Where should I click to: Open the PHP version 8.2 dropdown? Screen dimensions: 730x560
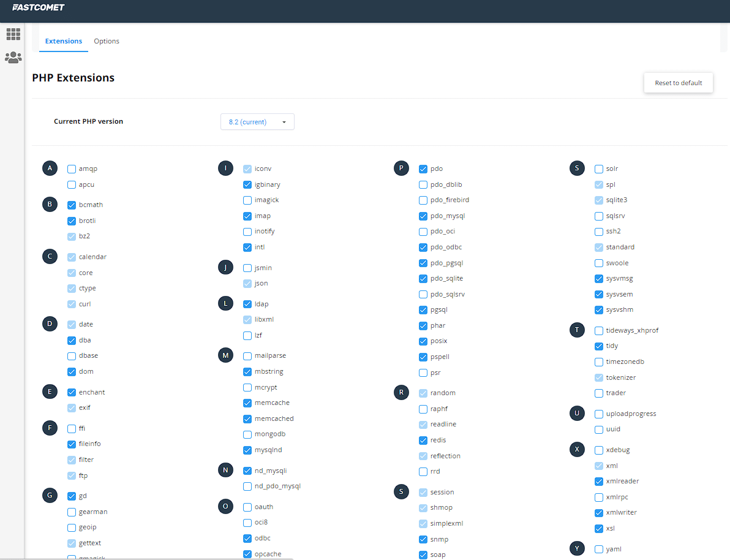tap(257, 122)
